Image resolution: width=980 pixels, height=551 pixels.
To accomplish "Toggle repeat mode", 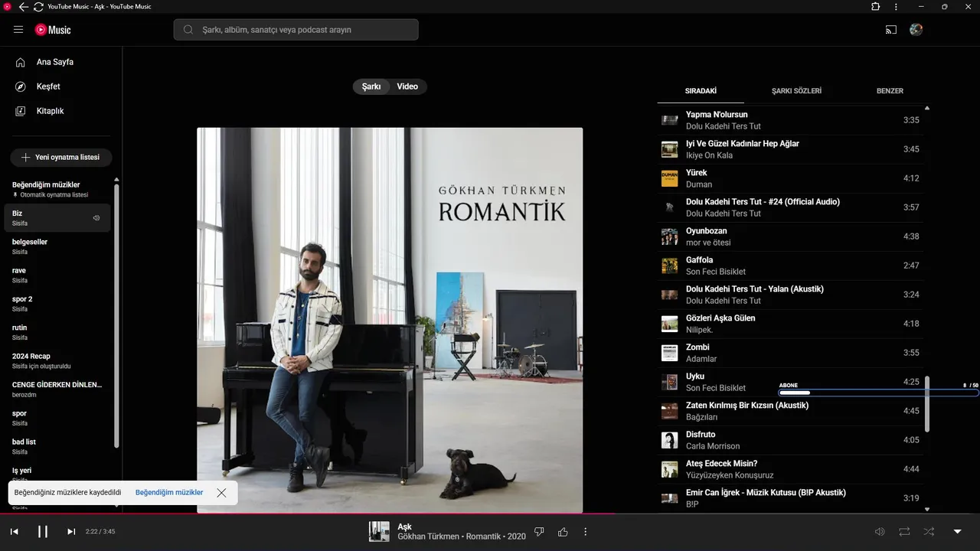I will (904, 532).
